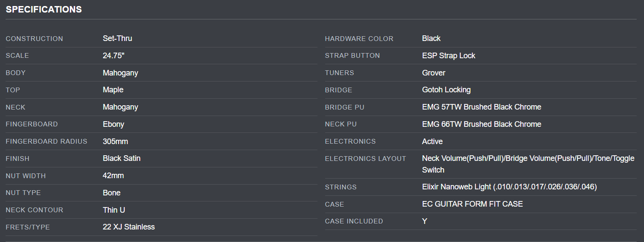This screenshot has height=242, width=644.
Task: Click the ELECTRONICS LAYOUT label
Action: pyautogui.click(x=365, y=159)
